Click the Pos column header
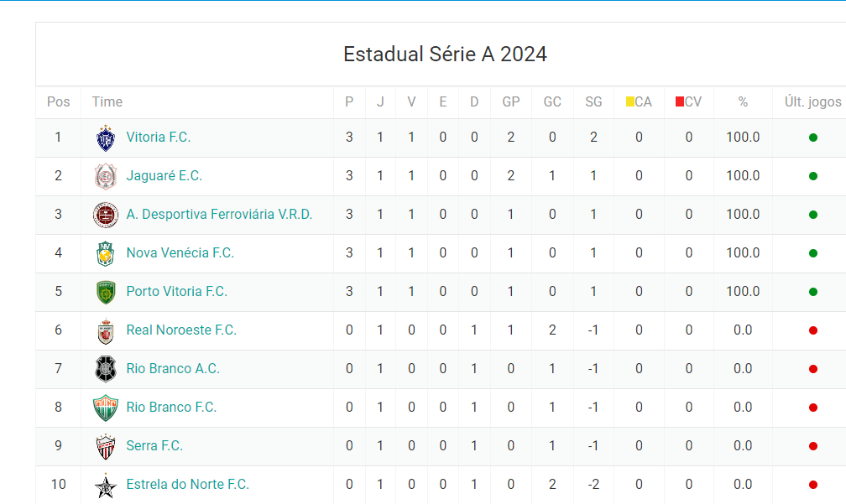The image size is (846, 504). coord(58,101)
